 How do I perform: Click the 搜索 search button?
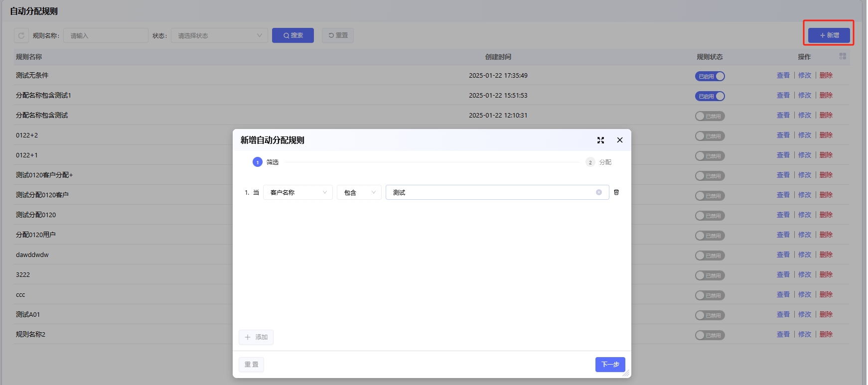[x=292, y=35]
